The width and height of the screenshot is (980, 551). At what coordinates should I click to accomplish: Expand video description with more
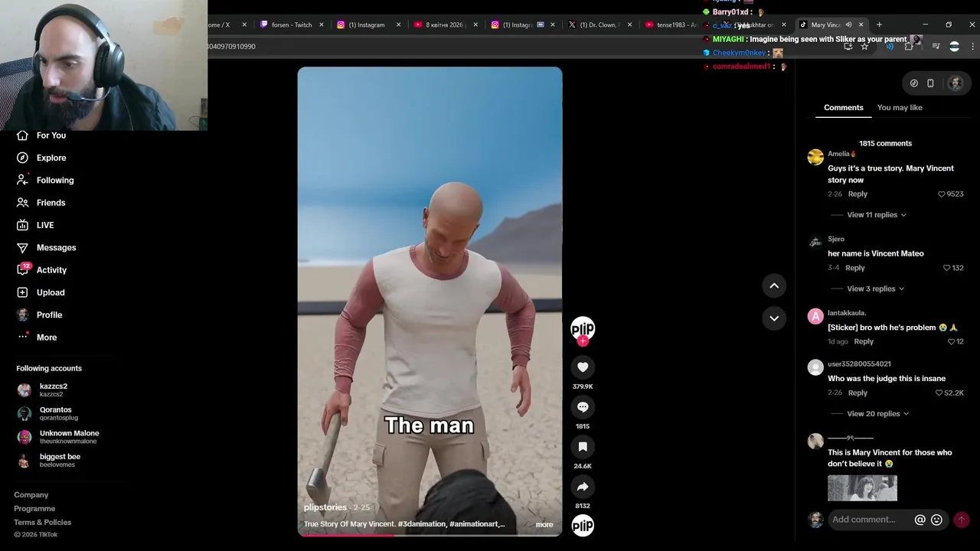point(544,525)
